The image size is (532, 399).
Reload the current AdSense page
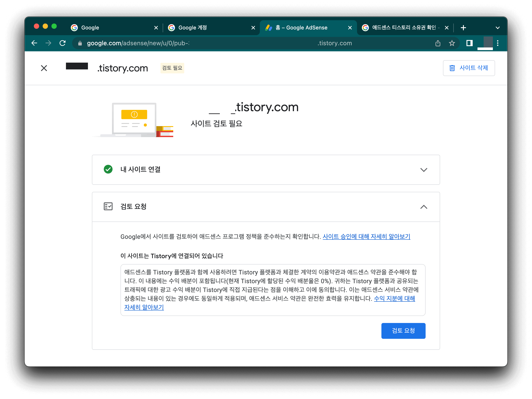coord(62,43)
